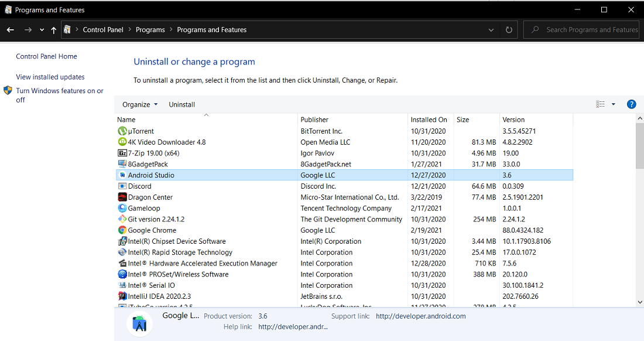Open the Organize dropdown menu

click(x=140, y=104)
